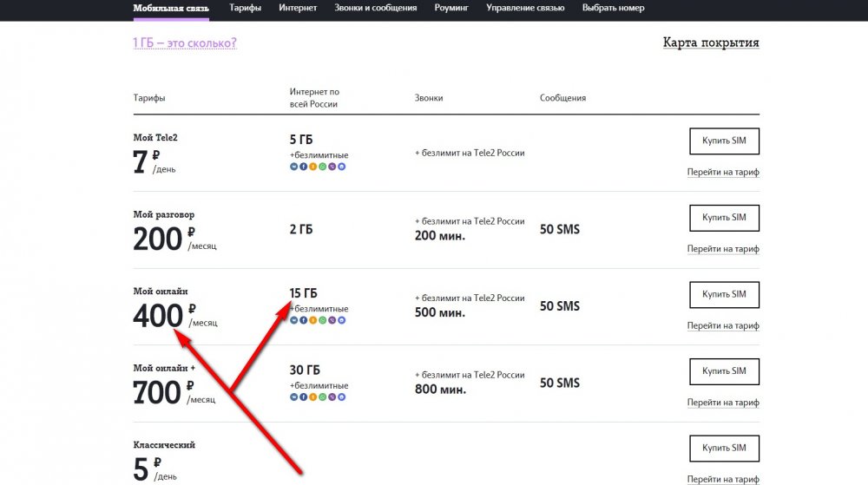Follow the '1 ГБ – это сколько?' link
The width and height of the screenshot is (868, 485).
(x=185, y=43)
